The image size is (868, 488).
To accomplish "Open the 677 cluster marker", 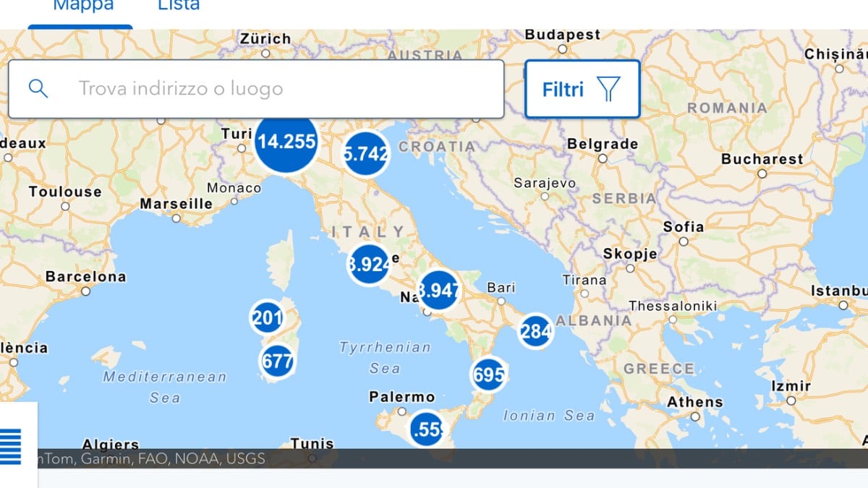I will [x=277, y=361].
